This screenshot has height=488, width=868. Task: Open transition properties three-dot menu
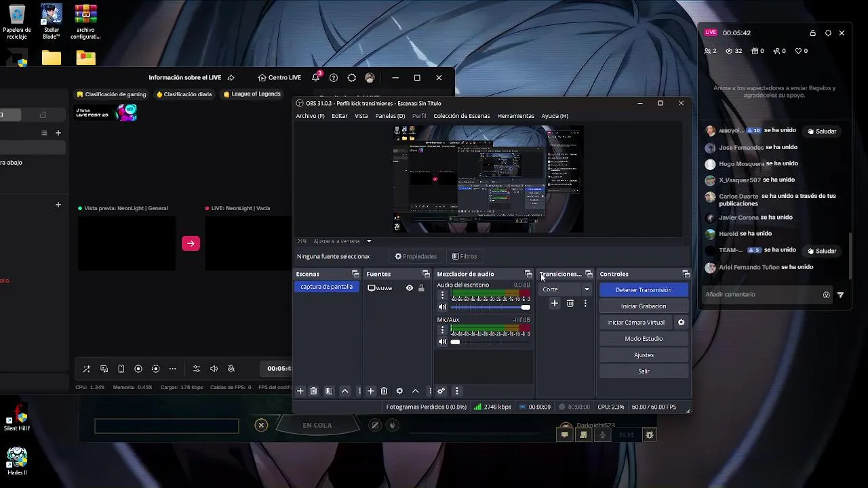[585, 304]
